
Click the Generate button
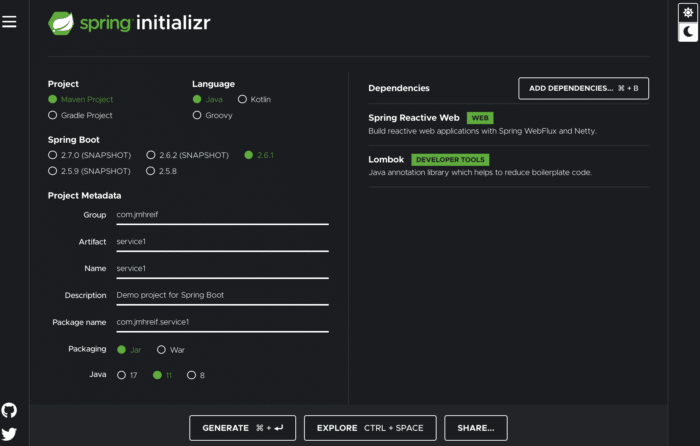pyautogui.click(x=242, y=428)
